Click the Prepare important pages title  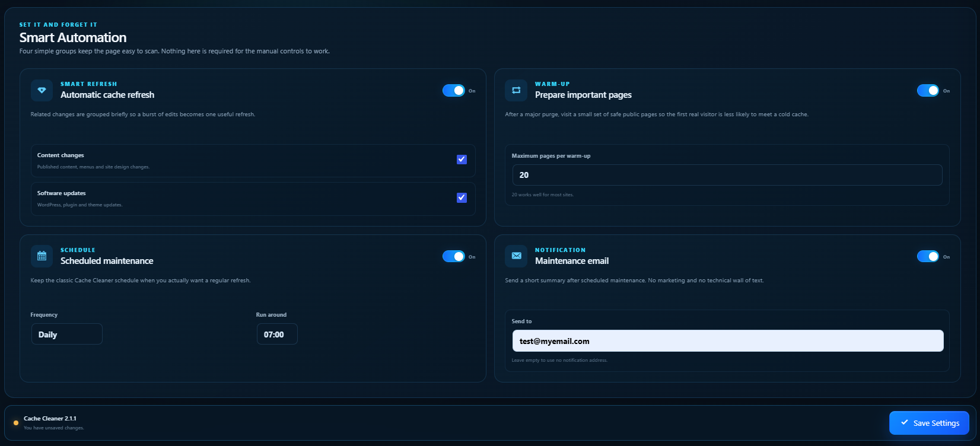tap(583, 95)
